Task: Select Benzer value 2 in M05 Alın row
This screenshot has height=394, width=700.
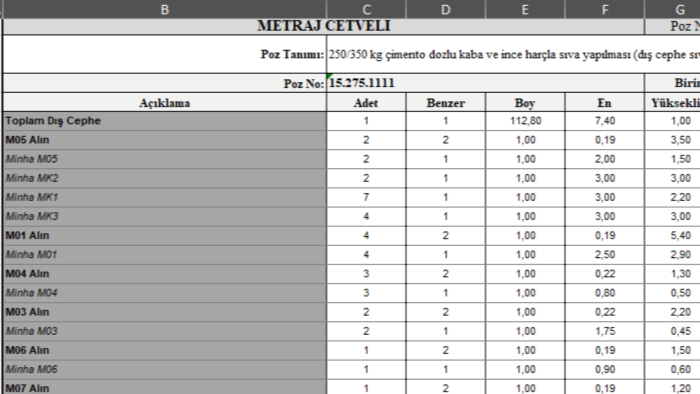Action: pos(446,140)
